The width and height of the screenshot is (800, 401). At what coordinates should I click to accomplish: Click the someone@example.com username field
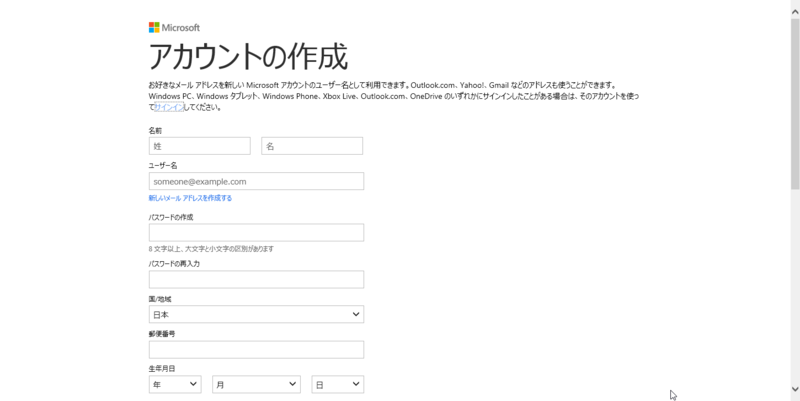point(256,181)
